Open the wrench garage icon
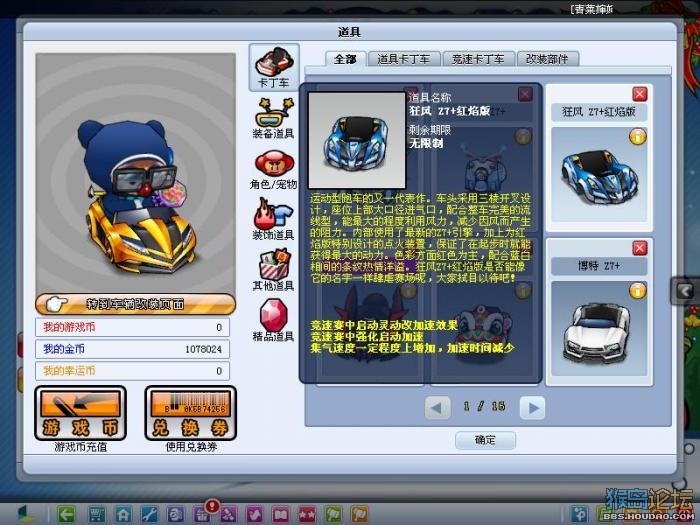 point(149,514)
